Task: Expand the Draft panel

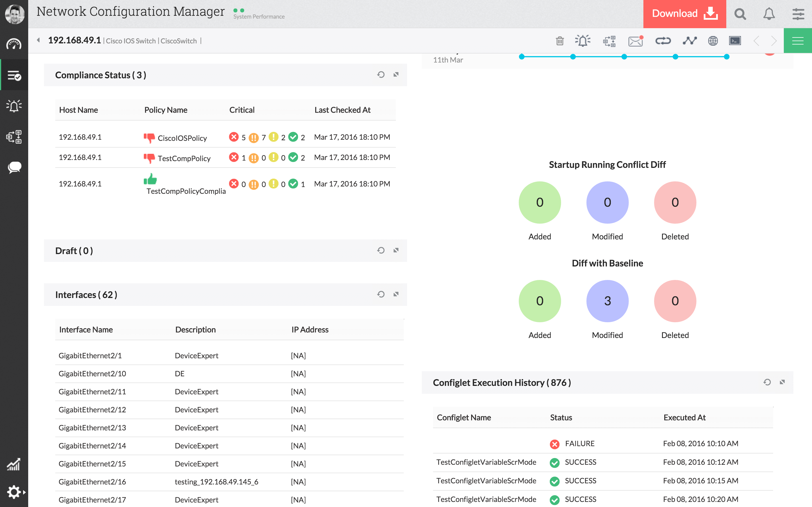Action: click(x=396, y=250)
